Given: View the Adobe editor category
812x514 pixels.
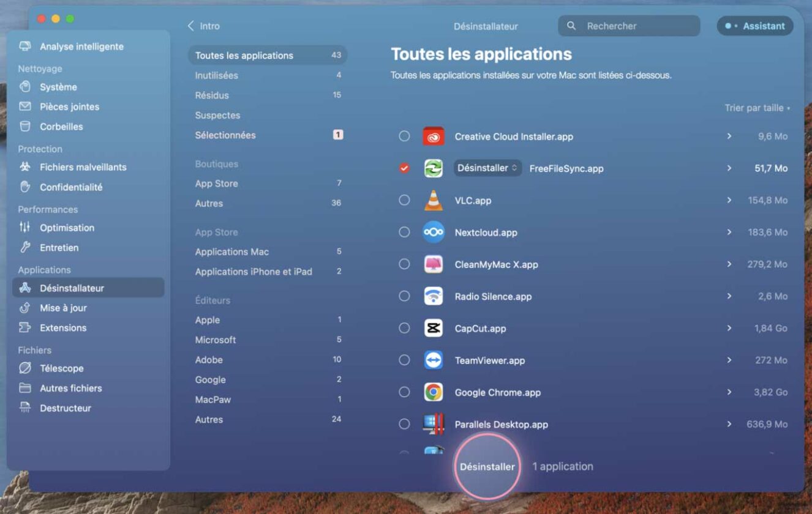Looking at the screenshot, I should coord(208,360).
